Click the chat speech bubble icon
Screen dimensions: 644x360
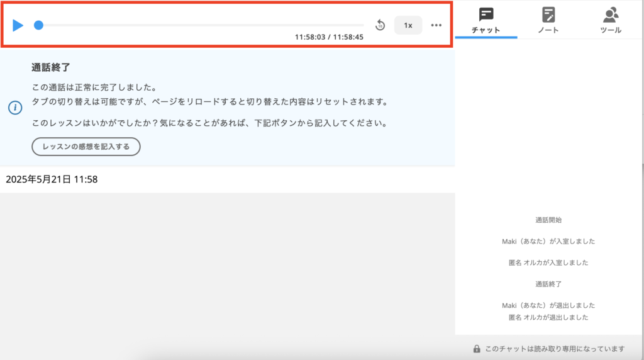tap(486, 14)
